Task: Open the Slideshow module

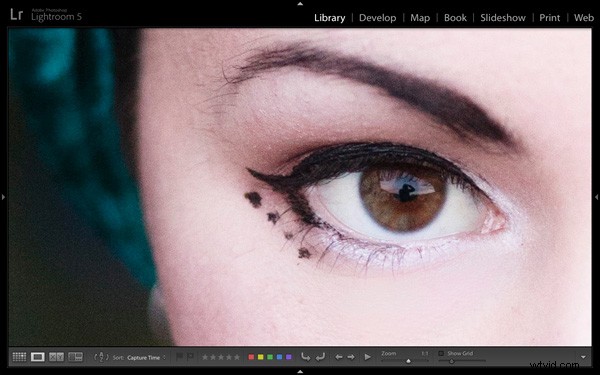Action: pyautogui.click(x=503, y=18)
